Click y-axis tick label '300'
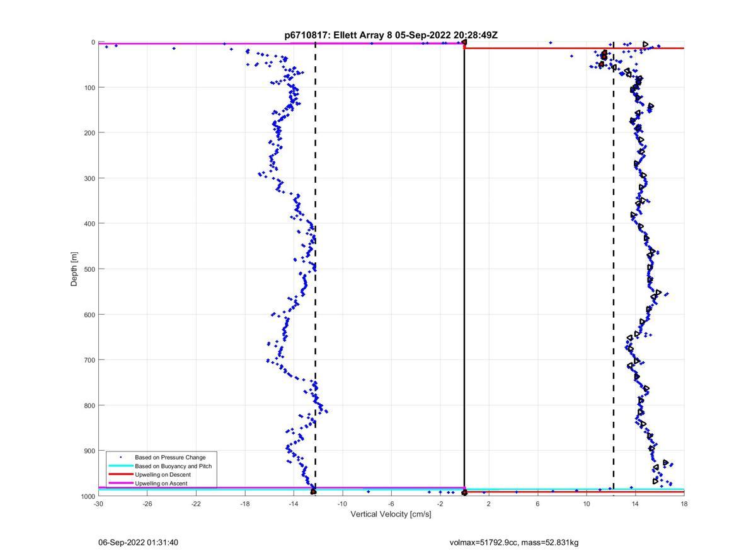756x558 pixels. (89, 178)
